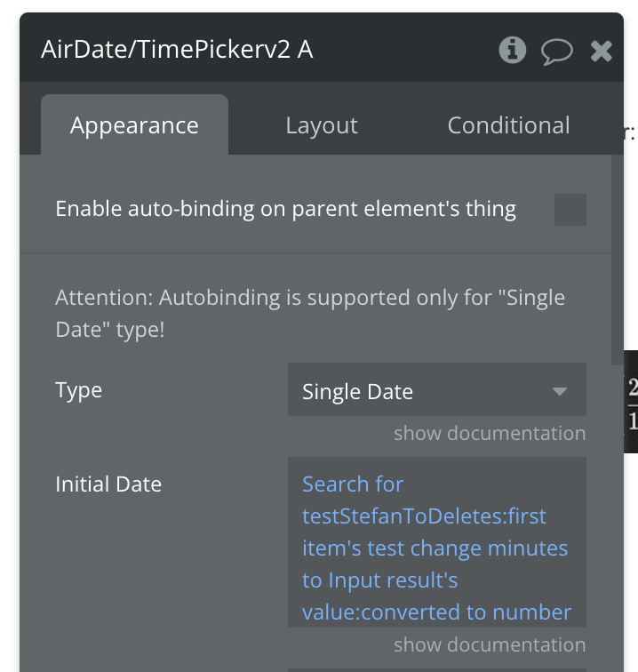Click 'Input result's value' in the expression
Screen dimensions: 638x672
pyautogui.click(x=393, y=580)
